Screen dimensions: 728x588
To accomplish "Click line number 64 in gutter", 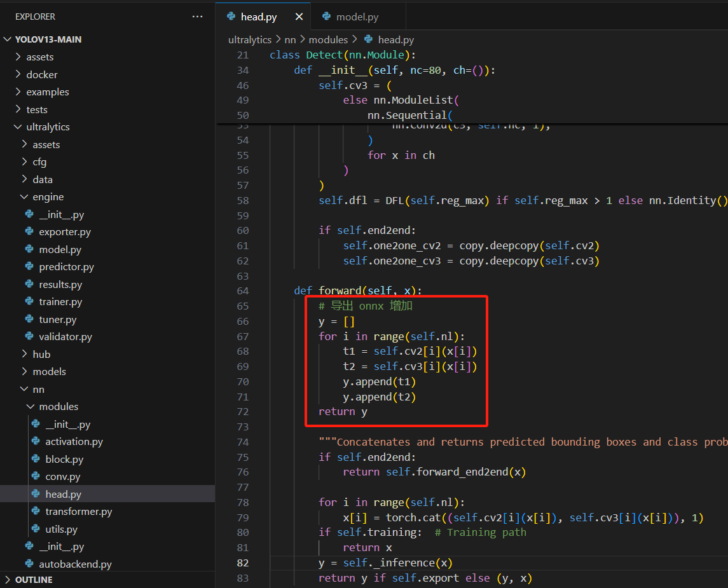I will coord(243,291).
